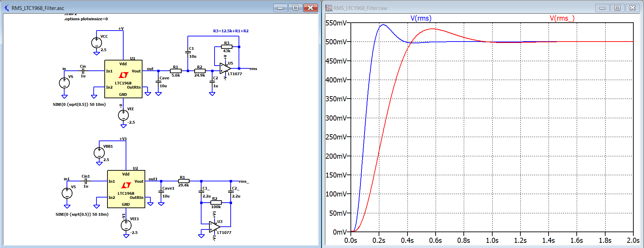This screenshot has height=248, width=644.
Task: Minimize the RMS_LTC1968_Filter.raw plot window
Action: [602, 8]
